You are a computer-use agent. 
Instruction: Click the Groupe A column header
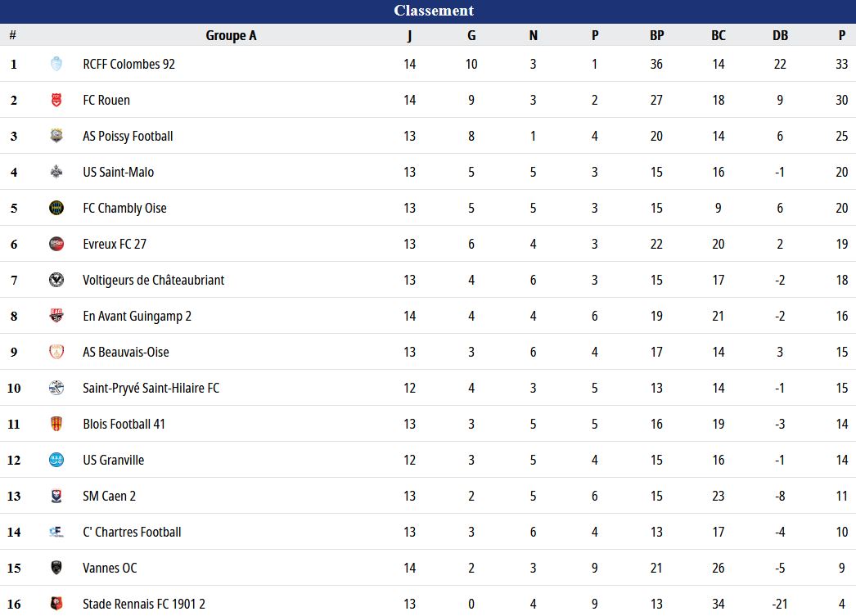click(x=231, y=35)
